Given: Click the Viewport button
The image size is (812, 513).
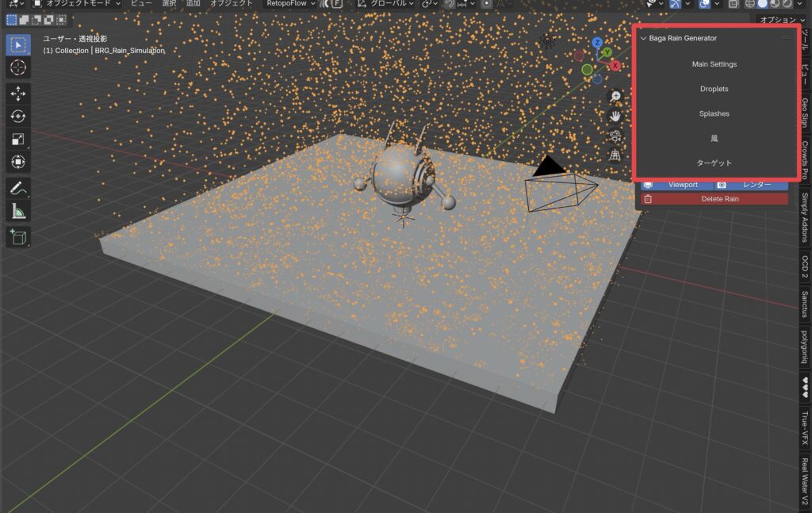Looking at the screenshot, I should pos(677,184).
